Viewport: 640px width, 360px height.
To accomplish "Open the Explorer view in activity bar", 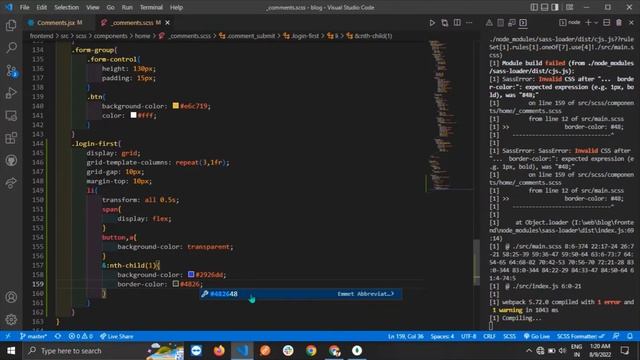I will pyautogui.click(x=11, y=26).
